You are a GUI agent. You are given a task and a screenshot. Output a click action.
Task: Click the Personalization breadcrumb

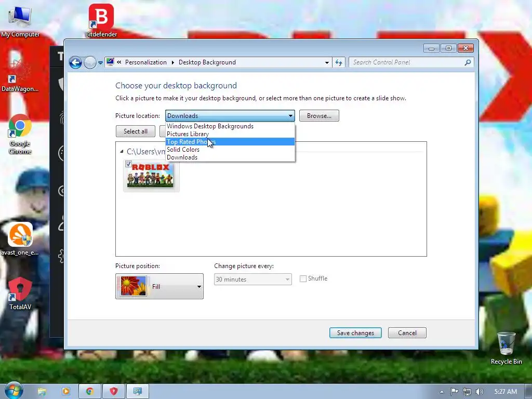click(x=145, y=62)
